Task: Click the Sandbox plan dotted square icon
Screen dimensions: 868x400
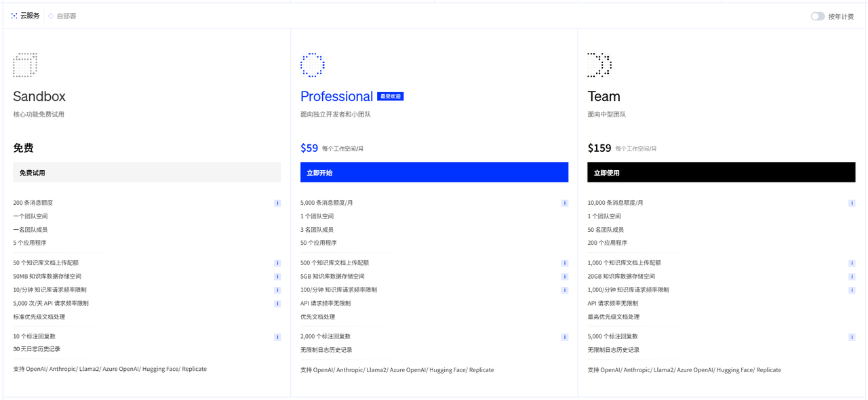Action: click(x=25, y=65)
